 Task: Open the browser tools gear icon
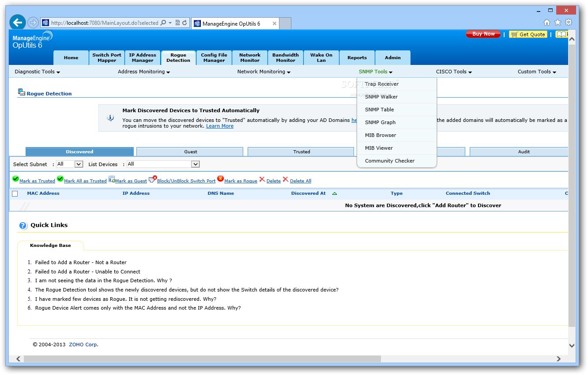pos(569,23)
